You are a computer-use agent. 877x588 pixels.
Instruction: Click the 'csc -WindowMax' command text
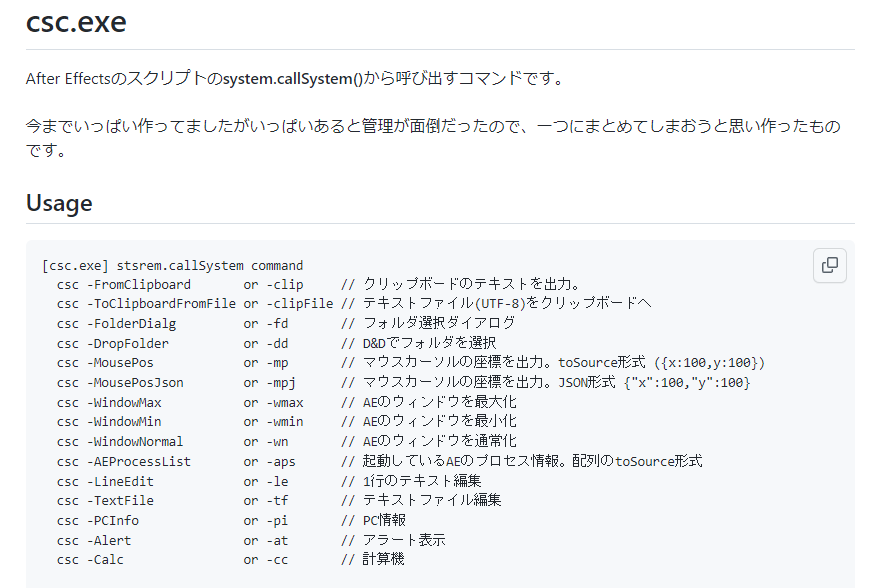coord(109,403)
